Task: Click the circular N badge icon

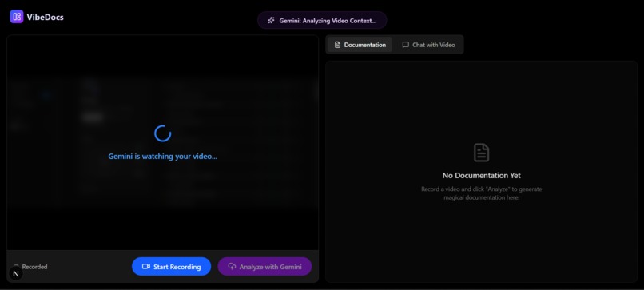Action: (16, 273)
